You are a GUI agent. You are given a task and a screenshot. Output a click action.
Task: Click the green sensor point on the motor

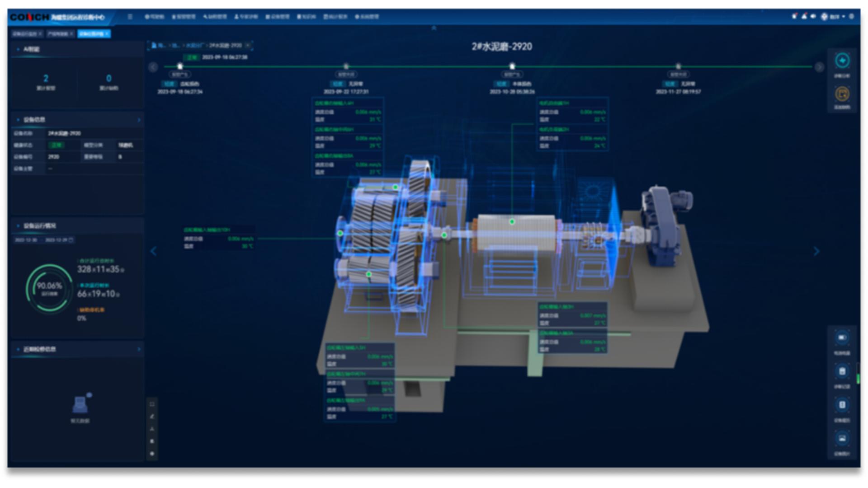coord(512,221)
